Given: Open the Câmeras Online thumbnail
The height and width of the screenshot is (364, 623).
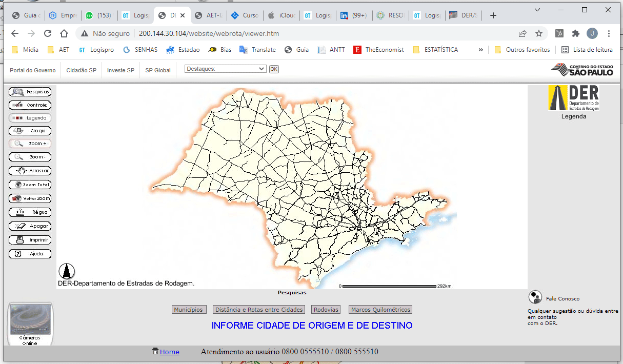Looking at the screenshot, I should pyautogui.click(x=30, y=318).
